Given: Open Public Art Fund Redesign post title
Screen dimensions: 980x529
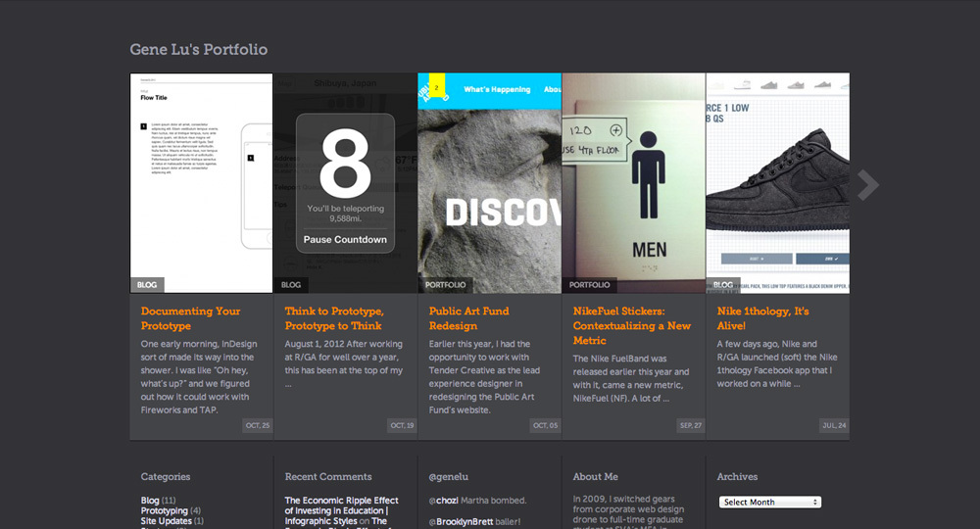Looking at the screenshot, I should (468, 318).
